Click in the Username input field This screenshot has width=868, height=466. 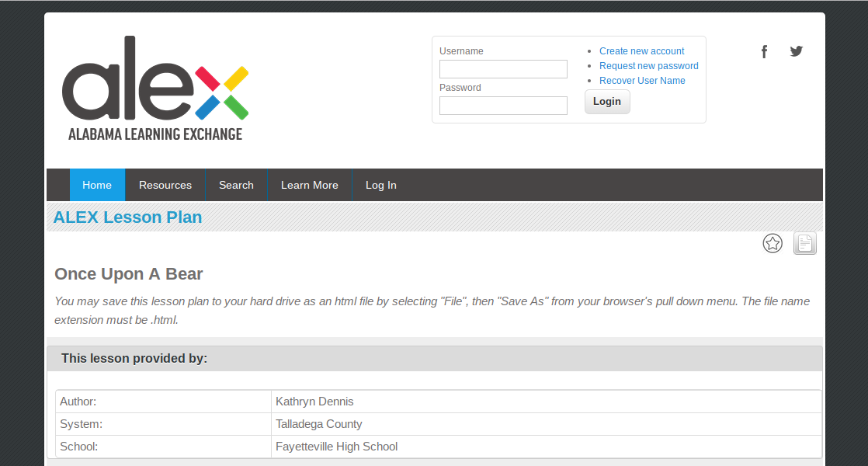(x=503, y=69)
